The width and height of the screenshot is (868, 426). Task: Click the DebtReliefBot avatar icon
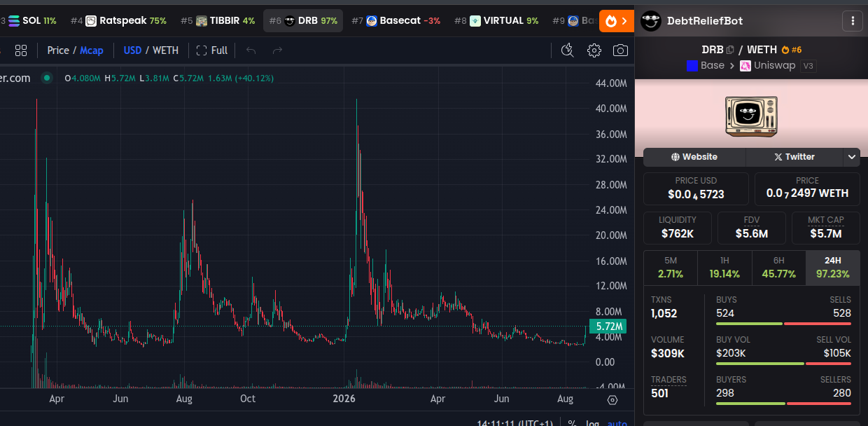[x=651, y=21]
